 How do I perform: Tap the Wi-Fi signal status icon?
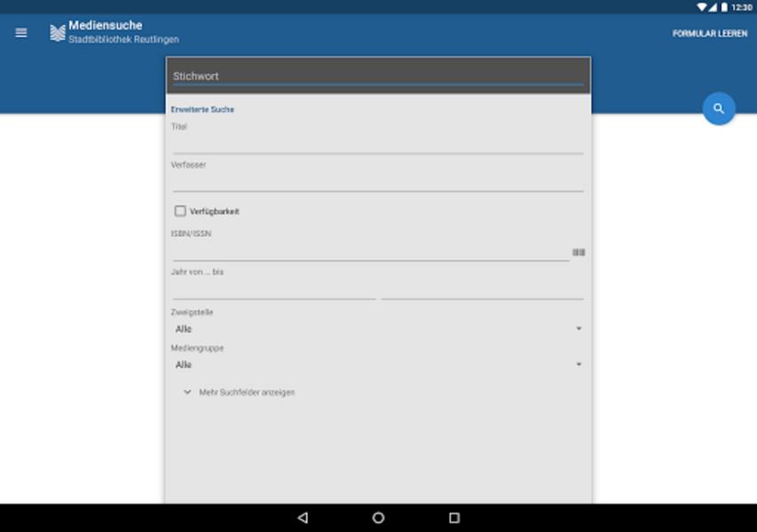point(701,6)
